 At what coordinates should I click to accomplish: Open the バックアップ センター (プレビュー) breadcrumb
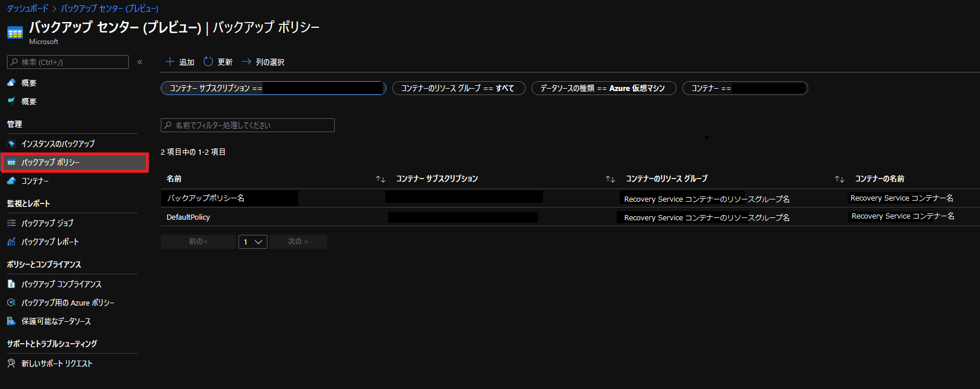(110, 9)
